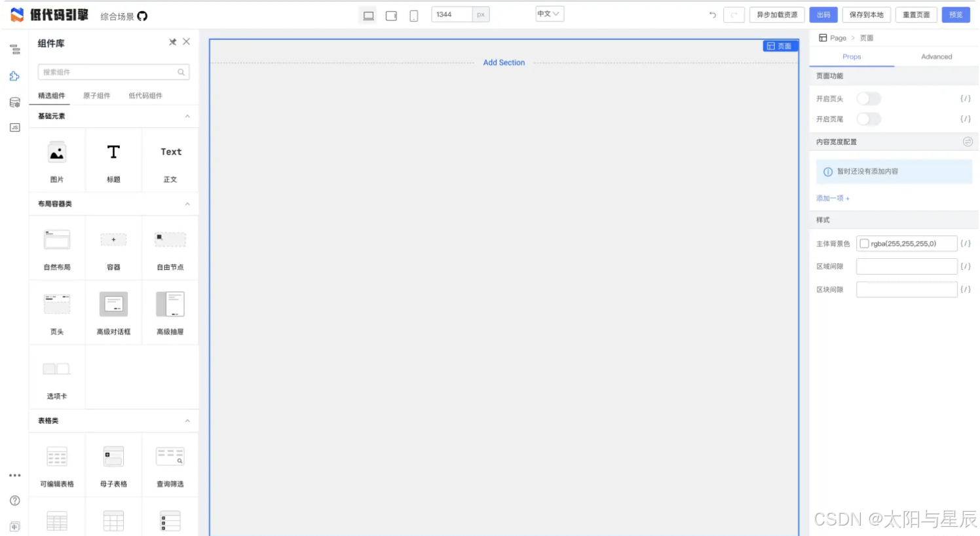Click the search magnifier in component search
This screenshot has width=980, height=536.
pyautogui.click(x=181, y=72)
